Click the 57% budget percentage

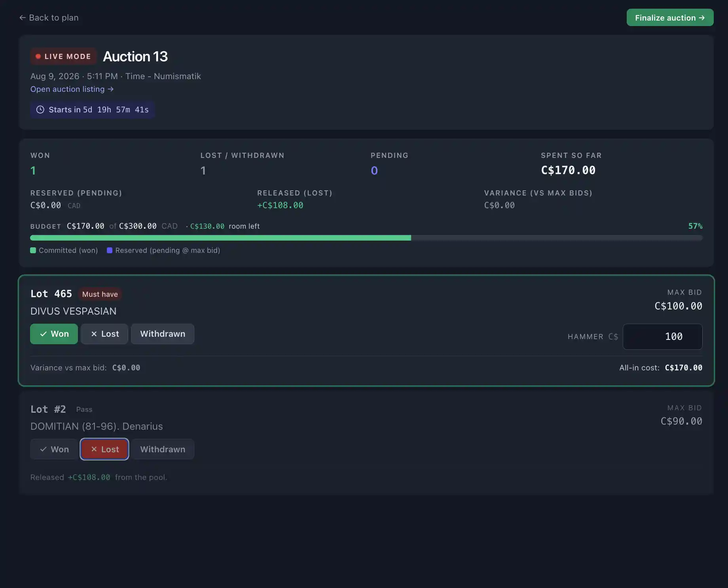point(695,226)
